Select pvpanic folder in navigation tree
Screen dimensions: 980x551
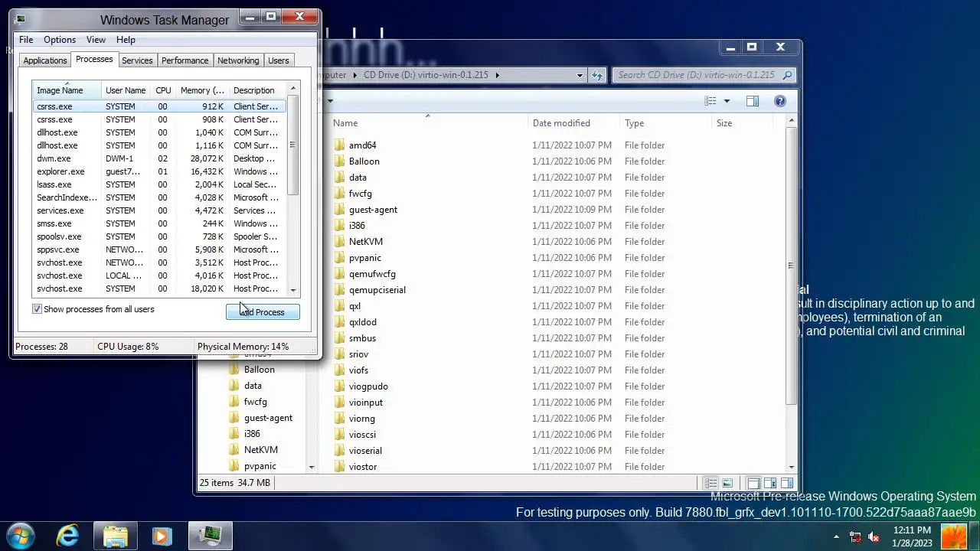tap(260, 466)
